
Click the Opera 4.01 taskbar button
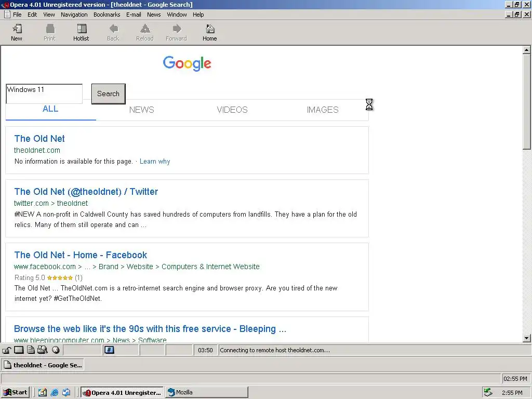122,392
